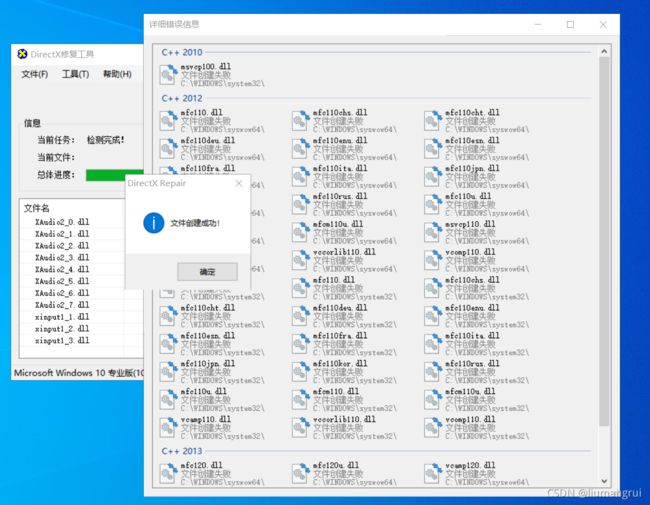Screen dimensions: 650x505
Task: Click the C++ 2012 group header
Action: pos(182,99)
